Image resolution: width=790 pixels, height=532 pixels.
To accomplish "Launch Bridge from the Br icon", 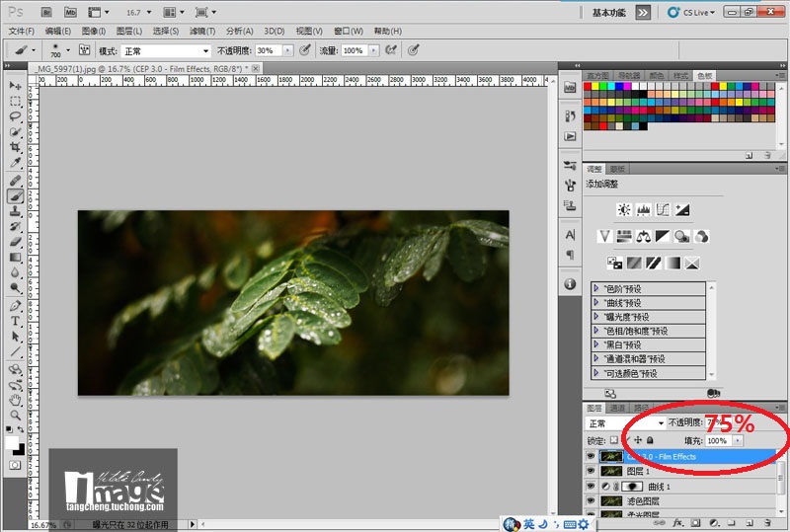I will [46, 12].
